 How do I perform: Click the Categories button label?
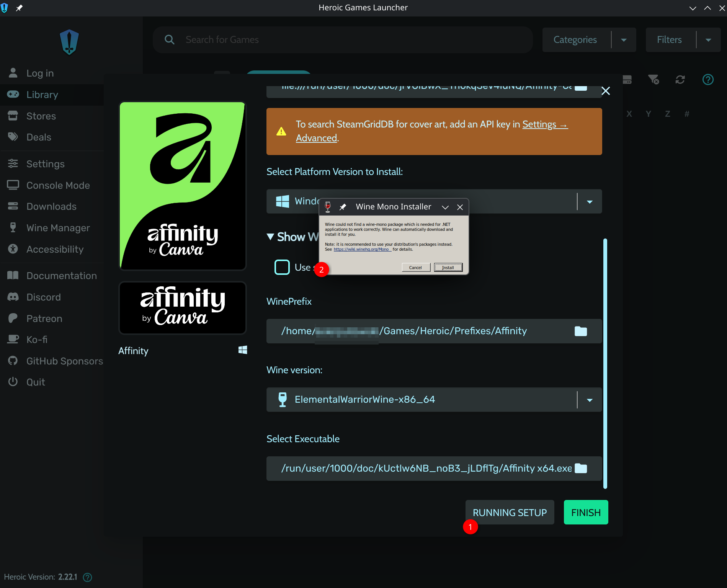(575, 40)
